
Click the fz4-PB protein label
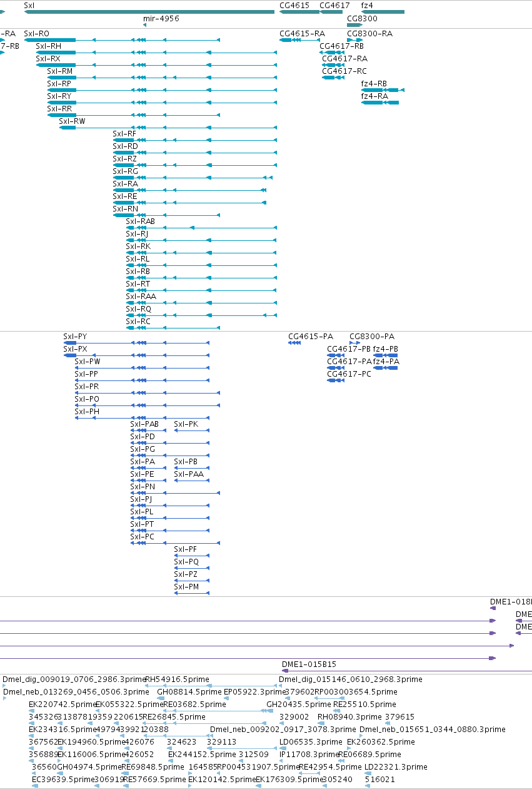[386, 349]
